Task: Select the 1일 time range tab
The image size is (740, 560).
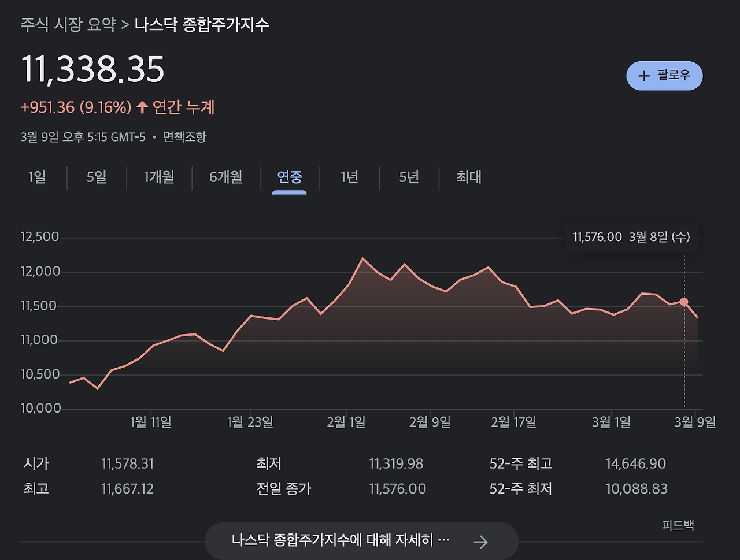Action: [37, 177]
